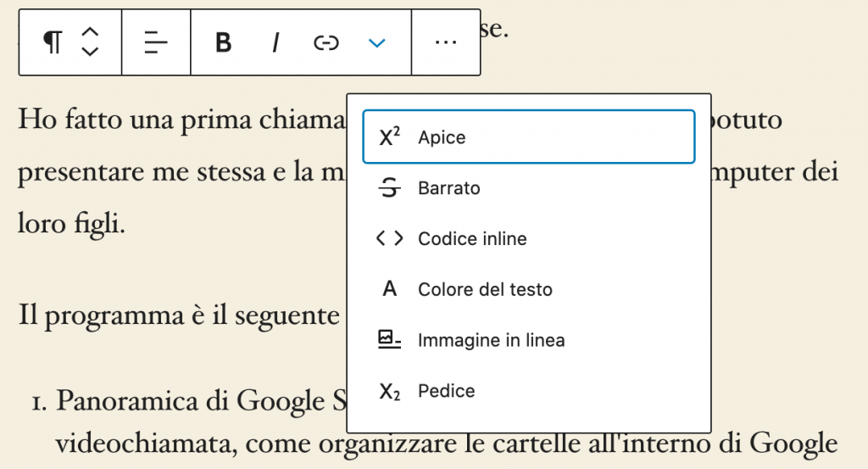This screenshot has width=868, height=469.
Task: Apply Codice inline formatting
Action: pyautogui.click(x=529, y=238)
